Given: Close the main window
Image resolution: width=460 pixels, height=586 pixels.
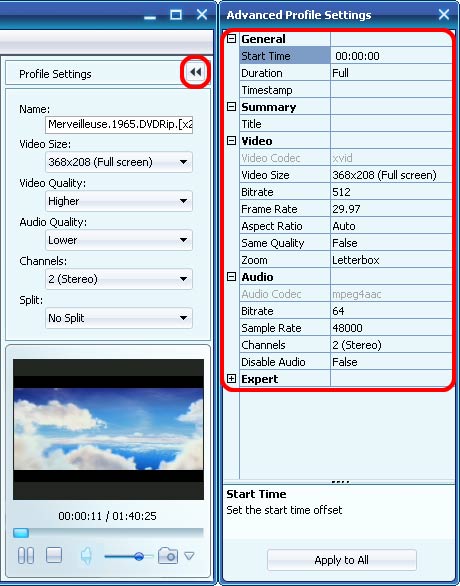Looking at the screenshot, I should pos(202,15).
